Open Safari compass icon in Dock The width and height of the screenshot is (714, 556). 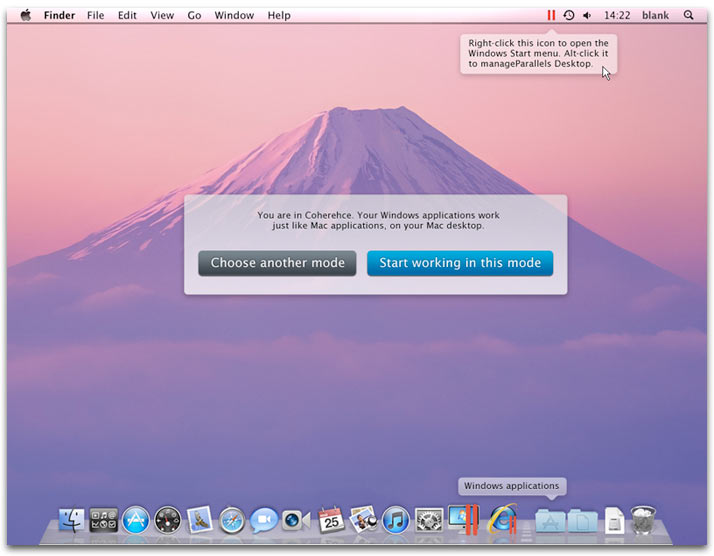(x=232, y=519)
